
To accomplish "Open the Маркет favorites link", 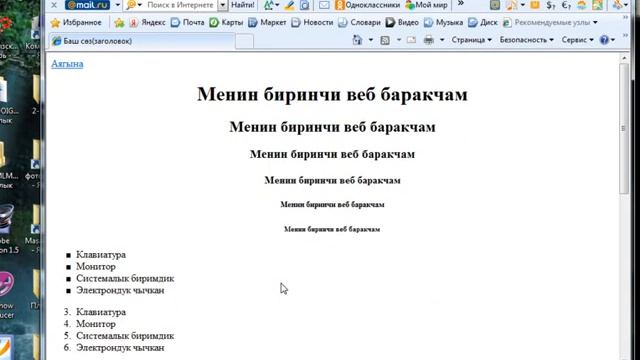I will tap(267, 22).
